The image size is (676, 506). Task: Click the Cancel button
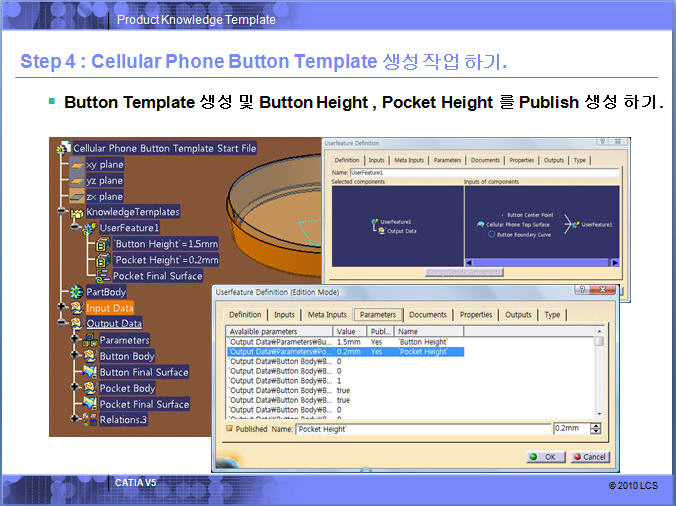point(588,457)
